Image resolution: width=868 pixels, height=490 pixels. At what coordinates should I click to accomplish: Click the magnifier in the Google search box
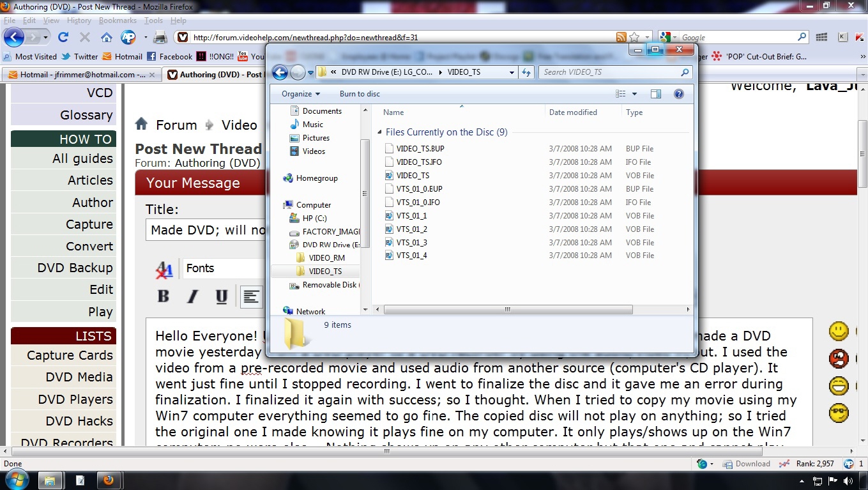(x=802, y=37)
